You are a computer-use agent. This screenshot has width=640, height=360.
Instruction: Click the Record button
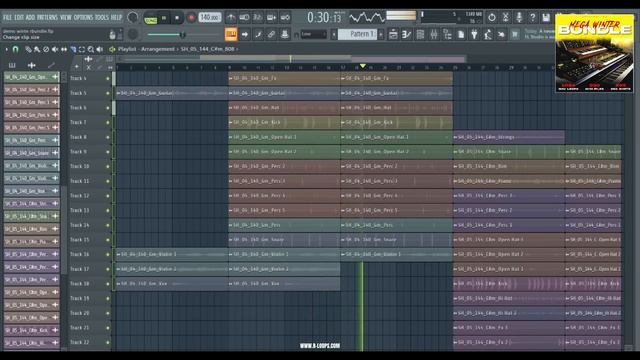click(x=191, y=18)
